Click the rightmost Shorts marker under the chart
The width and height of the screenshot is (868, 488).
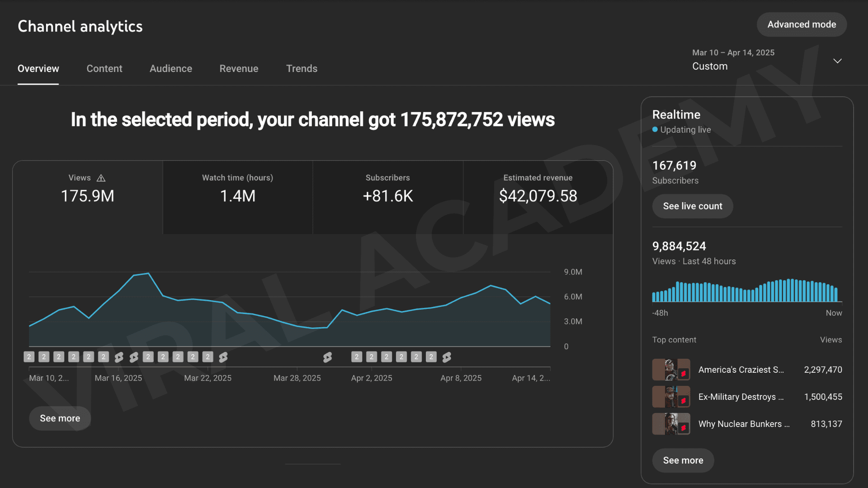coord(447,357)
